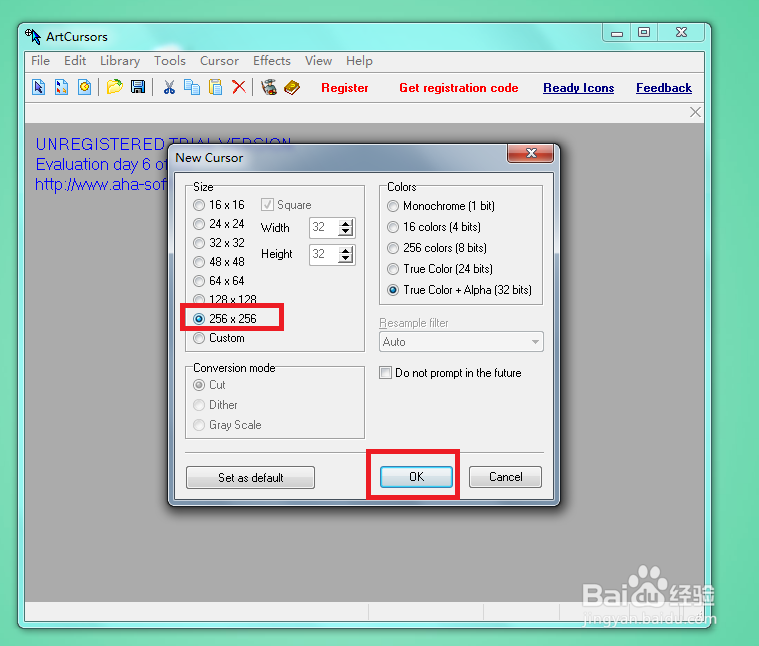
Task: Choose 16 colors (4 bits)
Action: 434,227
